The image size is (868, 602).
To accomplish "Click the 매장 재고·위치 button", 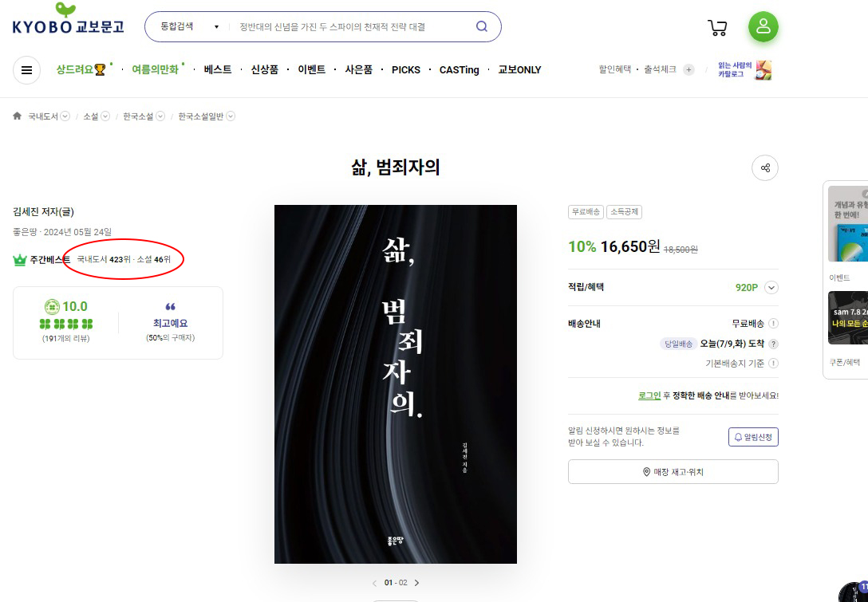I will point(673,472).
